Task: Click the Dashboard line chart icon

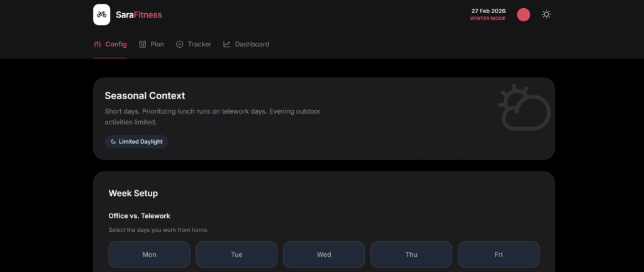Action: (x=227, y=45)
